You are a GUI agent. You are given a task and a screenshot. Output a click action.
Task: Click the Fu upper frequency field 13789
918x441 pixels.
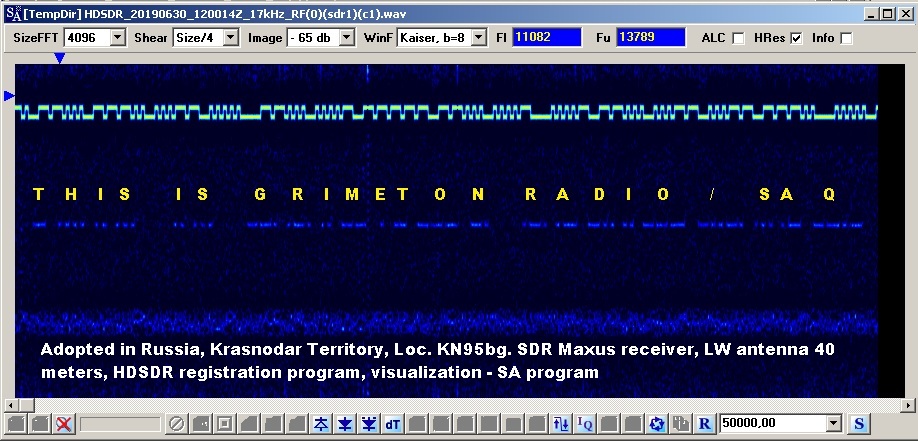(650, 37)
